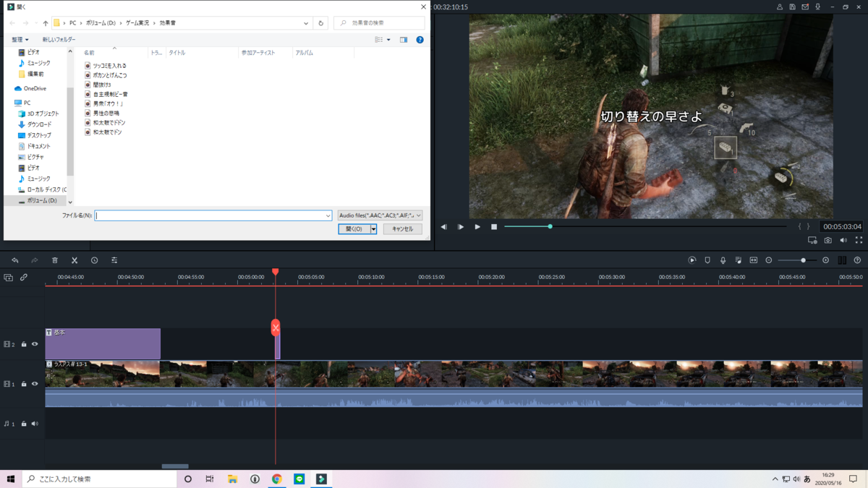Sort files by 参加アーティスト column
This screenshot has height=488, width=868.
[258, 53]
